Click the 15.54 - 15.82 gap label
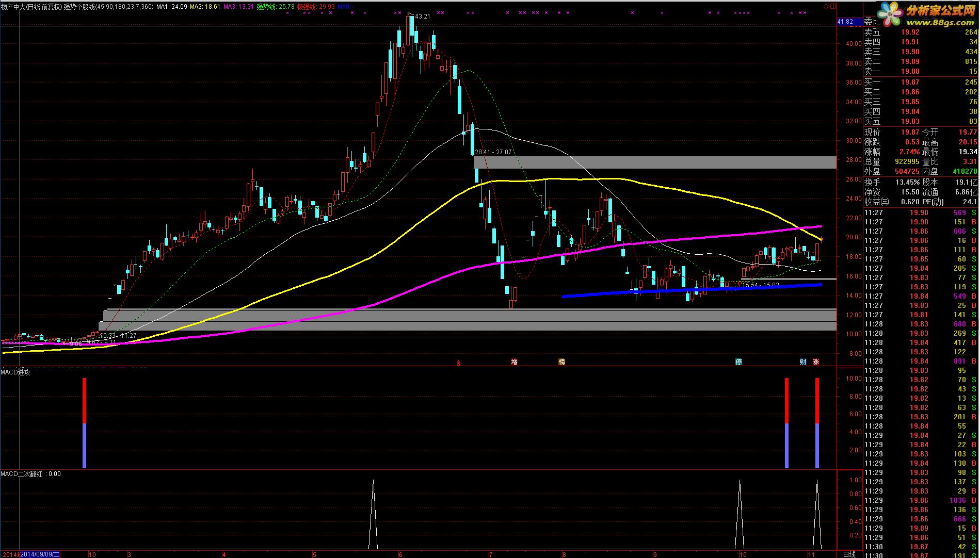Screen dimensions: 980x558 pyautogui.click(x=760, y=285)
